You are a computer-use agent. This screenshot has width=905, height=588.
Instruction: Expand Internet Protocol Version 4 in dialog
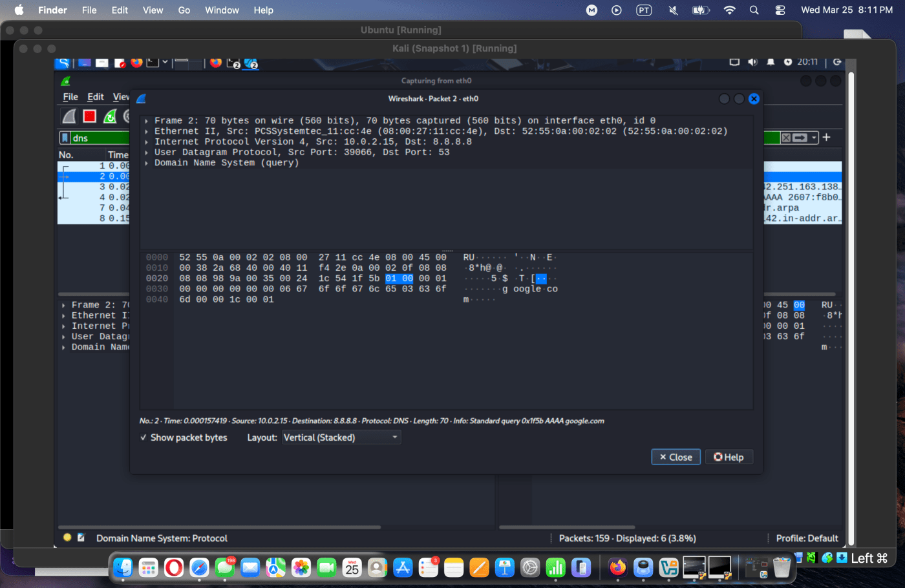(147, 142)
